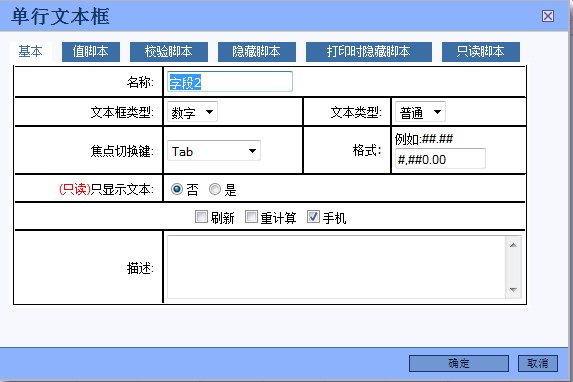Click the (只读)只显示文本 label
Screen dimensions: 573x382
106,189
